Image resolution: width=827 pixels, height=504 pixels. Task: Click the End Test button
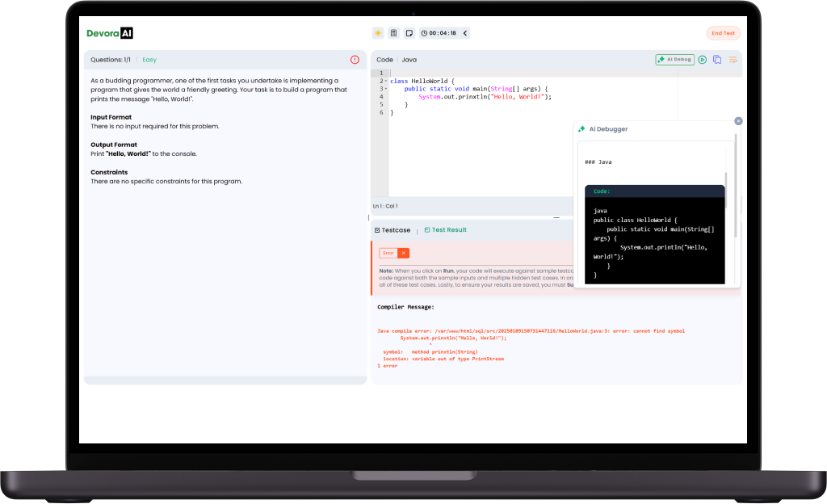(x=723, y=33)
